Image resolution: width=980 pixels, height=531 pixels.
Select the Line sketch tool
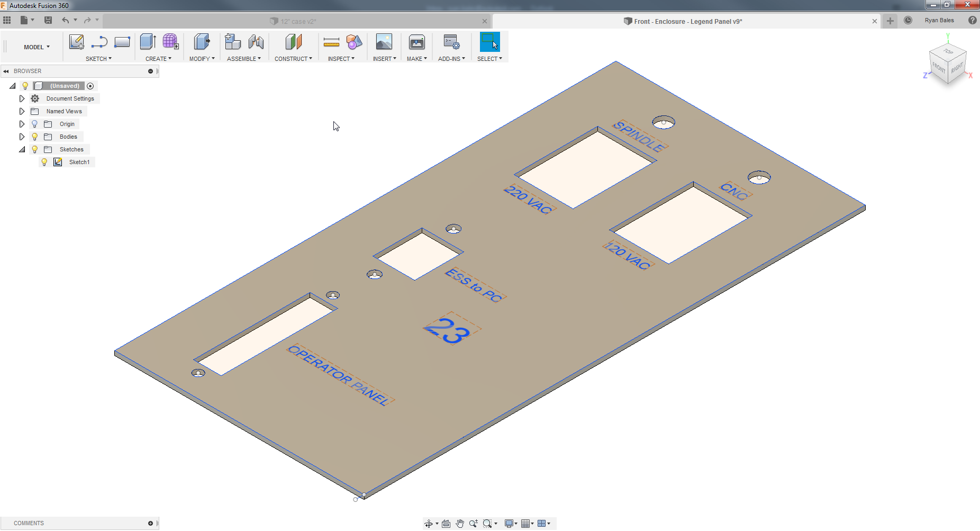[x=99, y=42]
